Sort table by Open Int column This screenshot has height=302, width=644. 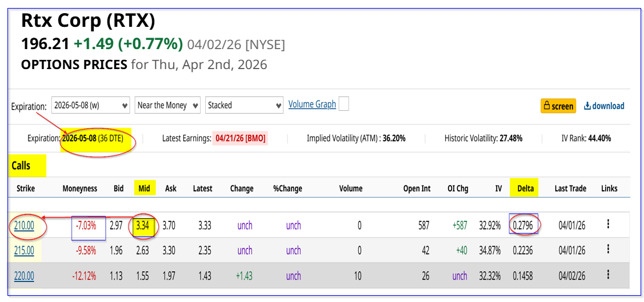pyautogui.click(x=417, y=188)
